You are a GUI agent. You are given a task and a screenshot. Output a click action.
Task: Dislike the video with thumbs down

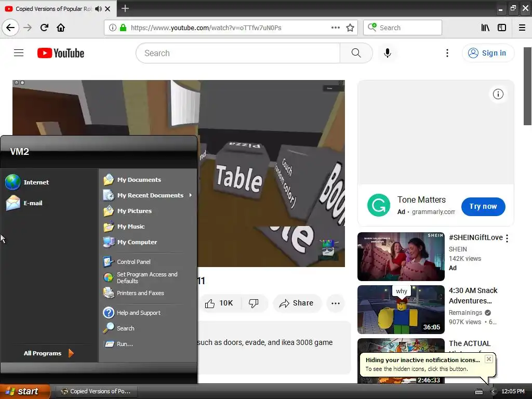(254, 303)
